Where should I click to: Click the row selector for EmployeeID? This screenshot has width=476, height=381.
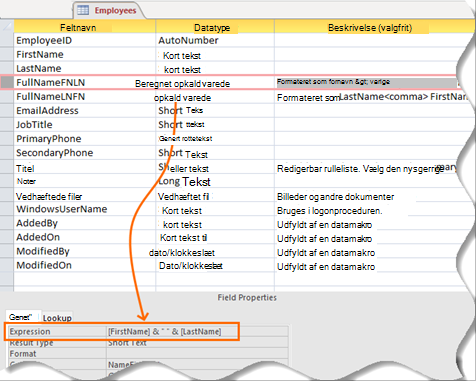click(x=7, y=40)
